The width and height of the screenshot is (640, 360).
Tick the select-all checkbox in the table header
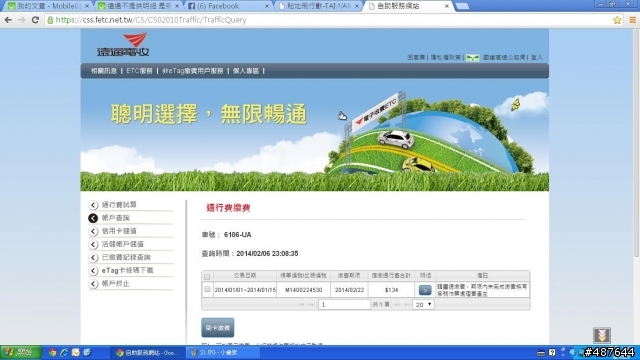click(x=207, y=276)
